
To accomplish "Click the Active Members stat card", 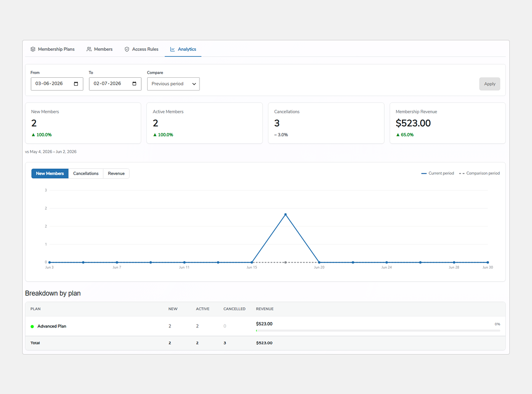I will [204, 123].
